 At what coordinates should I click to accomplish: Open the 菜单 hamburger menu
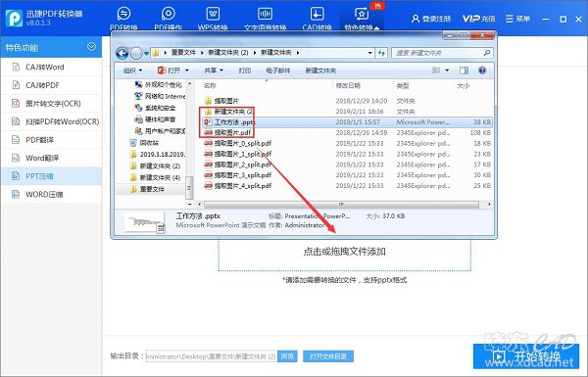517,19
